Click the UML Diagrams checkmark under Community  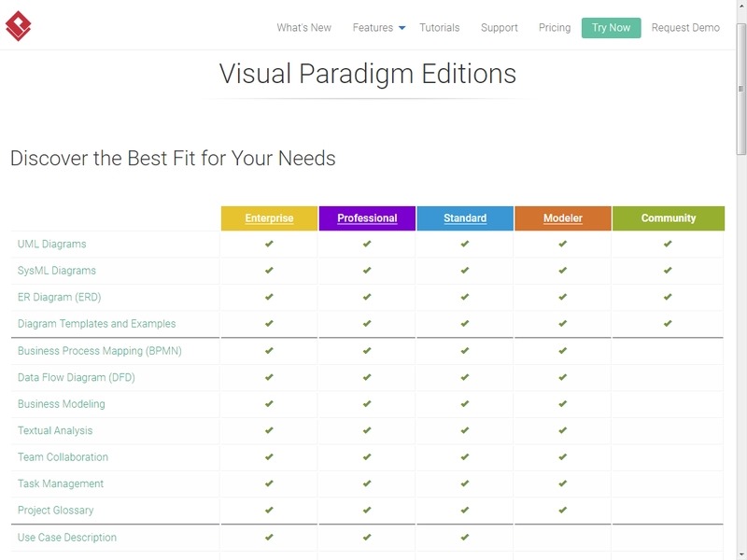click(667, 244)
